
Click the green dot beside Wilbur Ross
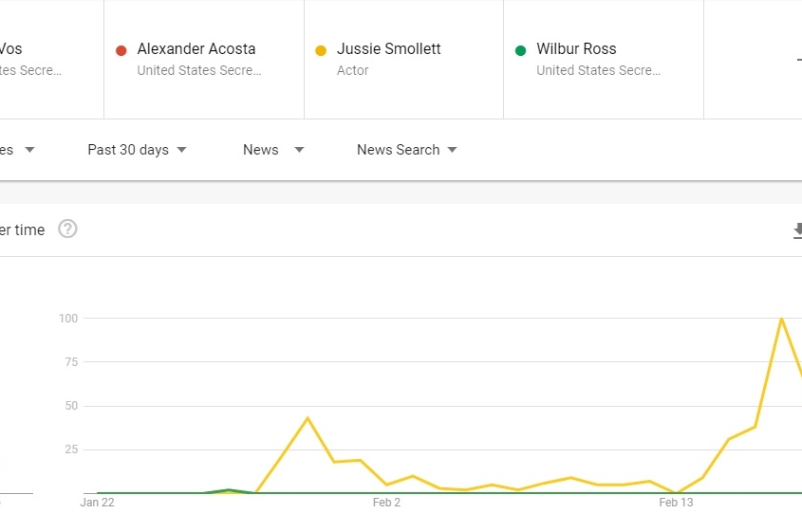[x=520, y=50]
